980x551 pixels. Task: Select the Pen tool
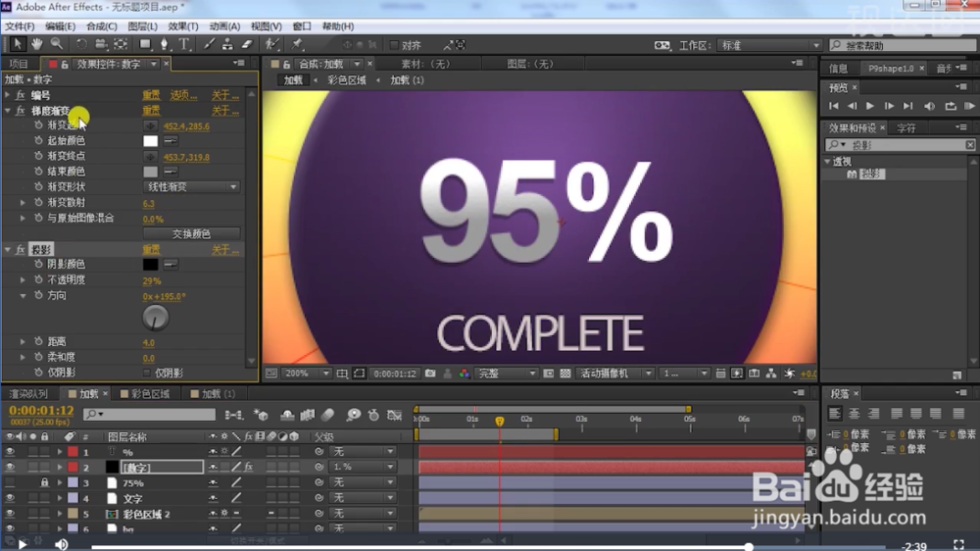(165, 44)
